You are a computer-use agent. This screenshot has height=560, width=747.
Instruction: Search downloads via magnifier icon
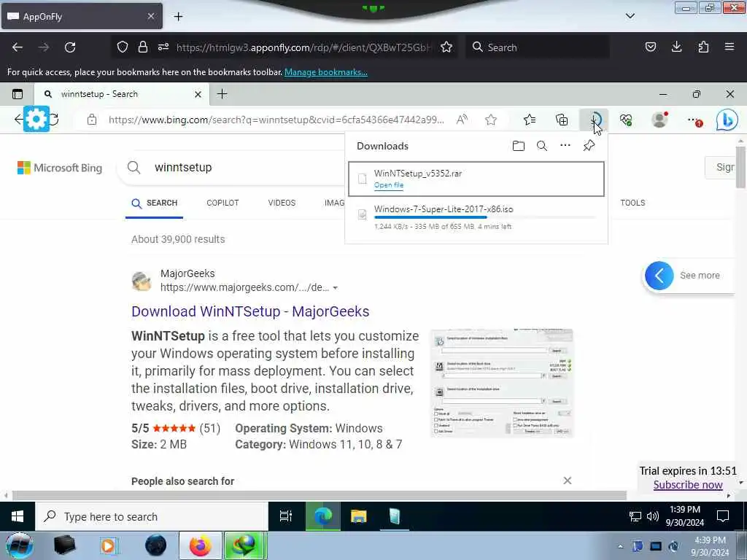click(x=542, y=146)
